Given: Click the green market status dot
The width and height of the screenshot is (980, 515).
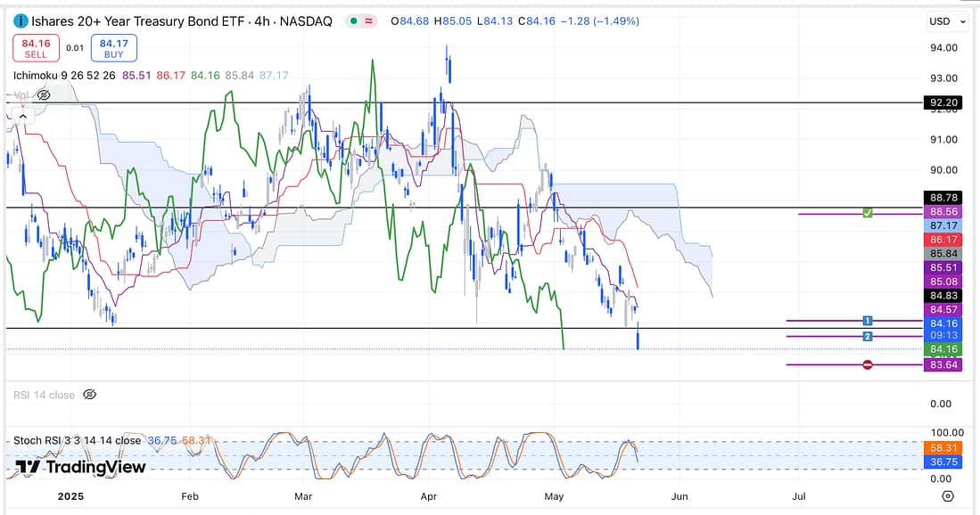Looking at the screenshot, I should [x=354, y=21].
